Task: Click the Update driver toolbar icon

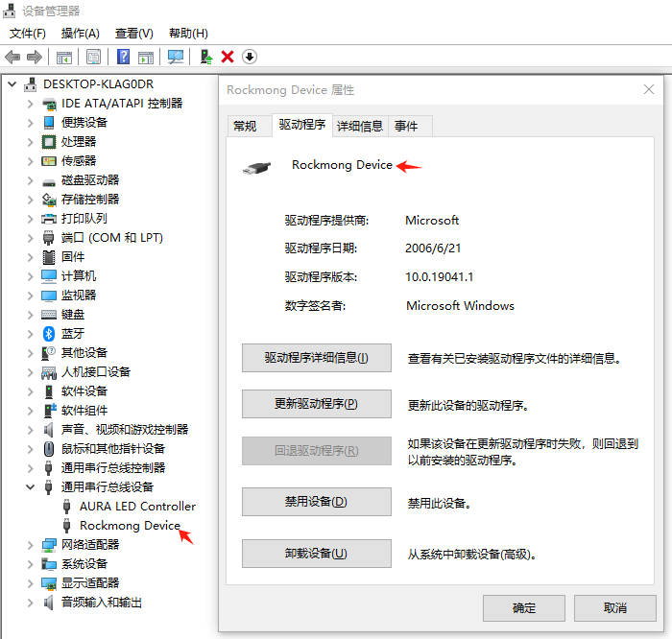Action: click(x=206, y=57)
